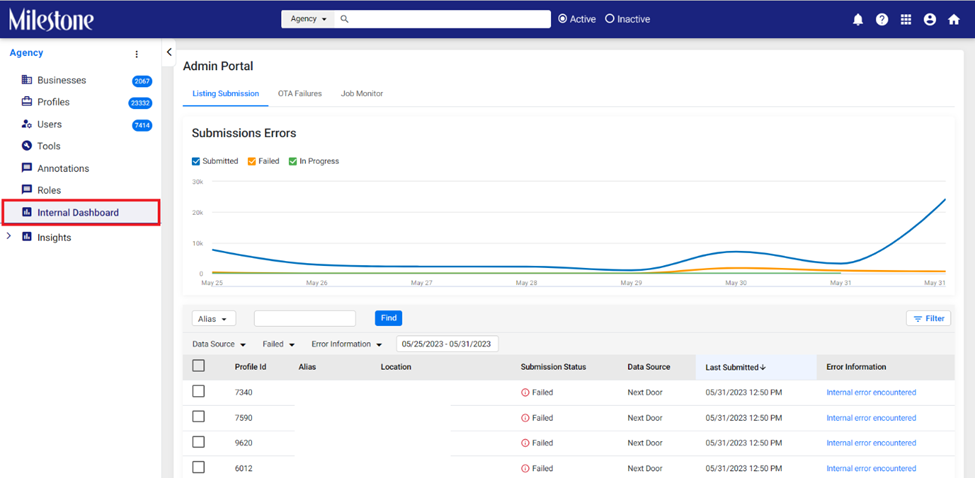Image resolution: width=975 pixels, height=478 pixels.
Task: Click the date range field
Action: coord(447,344)
